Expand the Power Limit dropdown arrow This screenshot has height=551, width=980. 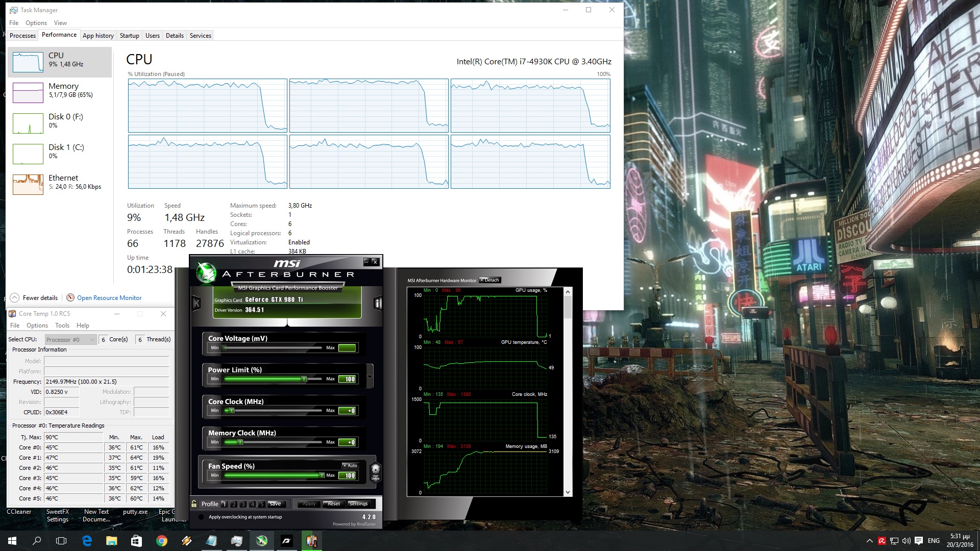[370, 377]
